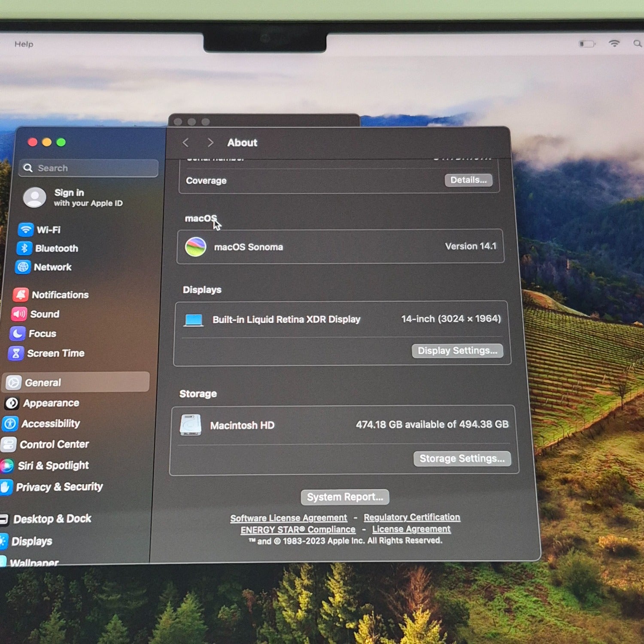Viewport: 644px width, 644px height.
Task: Open Privacy & Security hand icon
Action: [x=5, y=487]
